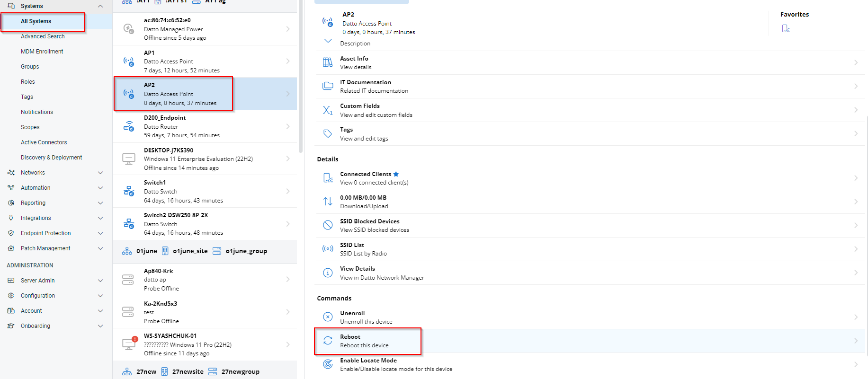868x379 pixels.
Task: Click the Favorites device icon
Action: (x=786, y=29)
